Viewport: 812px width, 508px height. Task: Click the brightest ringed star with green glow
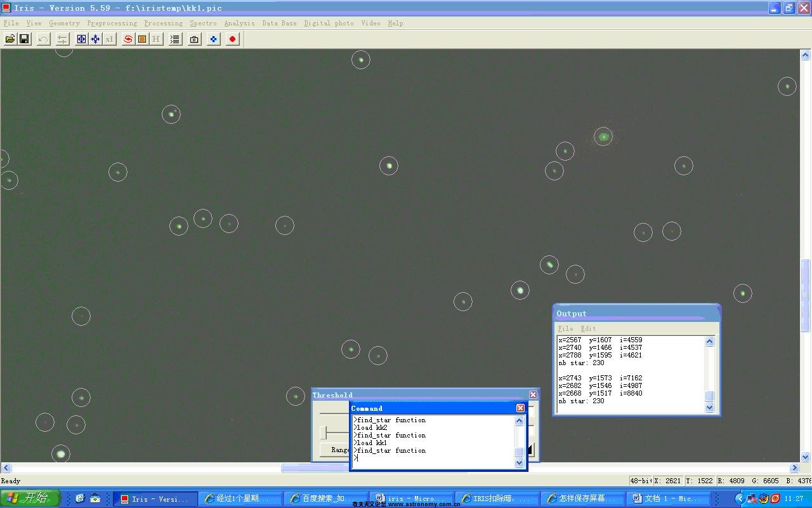603,137
